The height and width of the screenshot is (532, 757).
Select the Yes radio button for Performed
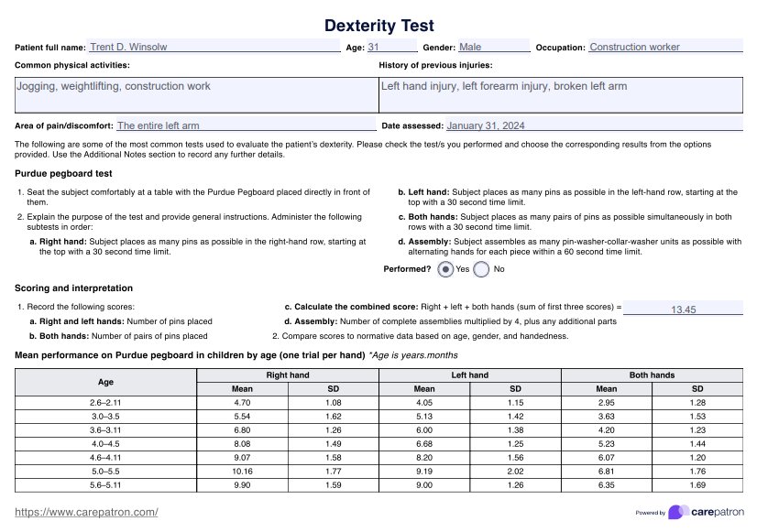pos(445,269)
